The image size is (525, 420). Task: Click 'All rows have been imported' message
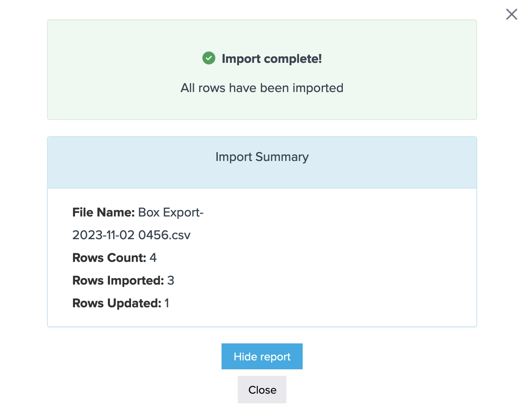pos(262,88)
